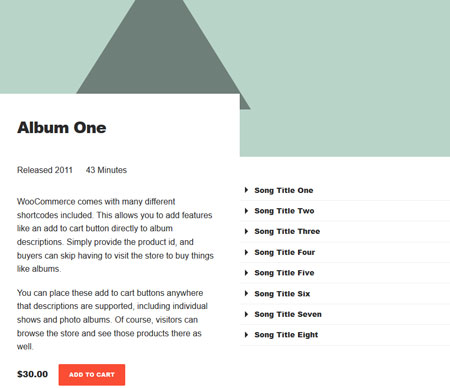
Task: Click the triangle beside Song Title Seven
Action: click(x=246, y=314)
